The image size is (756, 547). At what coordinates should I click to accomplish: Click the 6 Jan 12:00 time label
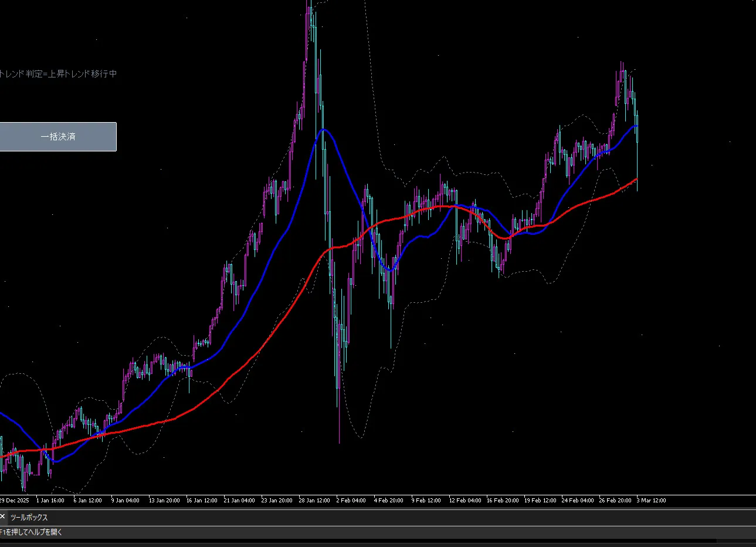click(x=87, y=501)
